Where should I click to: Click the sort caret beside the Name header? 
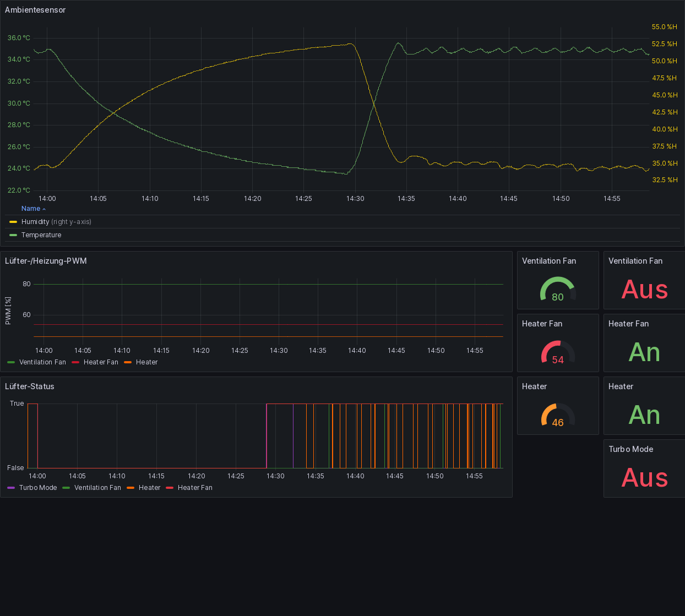(x=44, y=209)
